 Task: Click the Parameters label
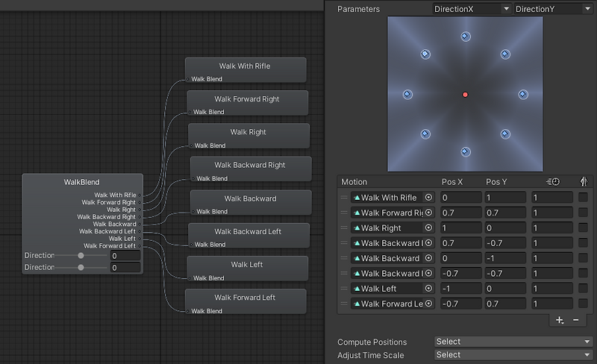click(358, 9)
